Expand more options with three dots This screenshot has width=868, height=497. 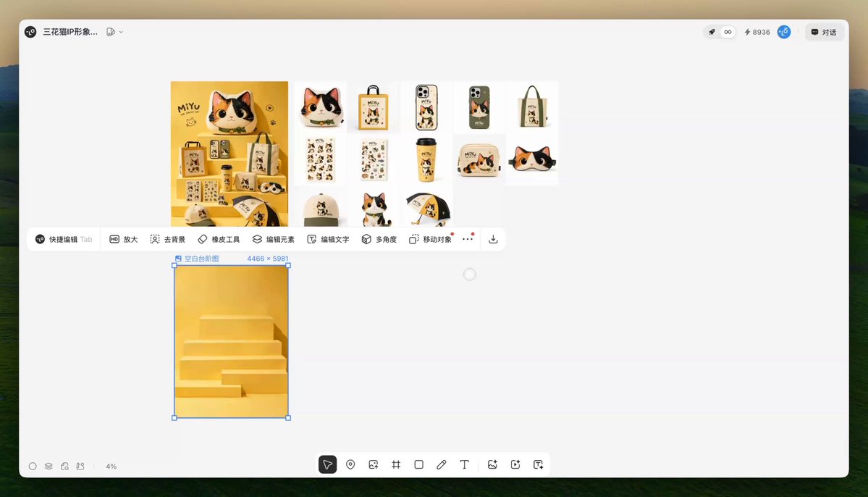coord(468,239)
